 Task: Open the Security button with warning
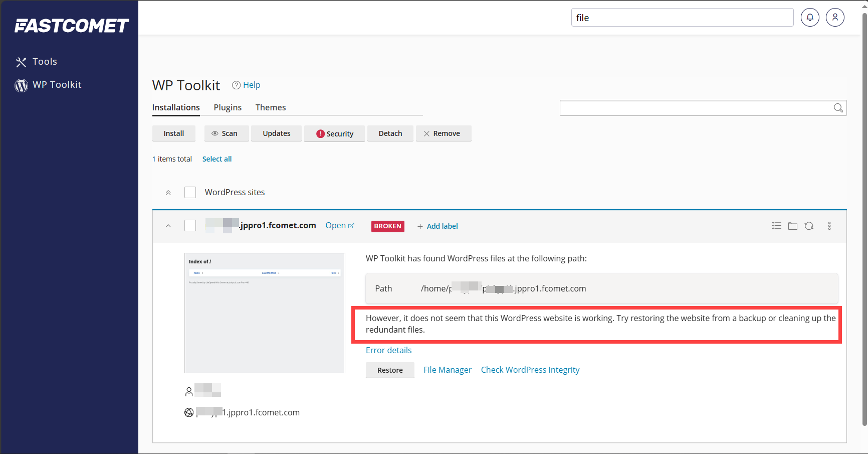click(334, 134)
